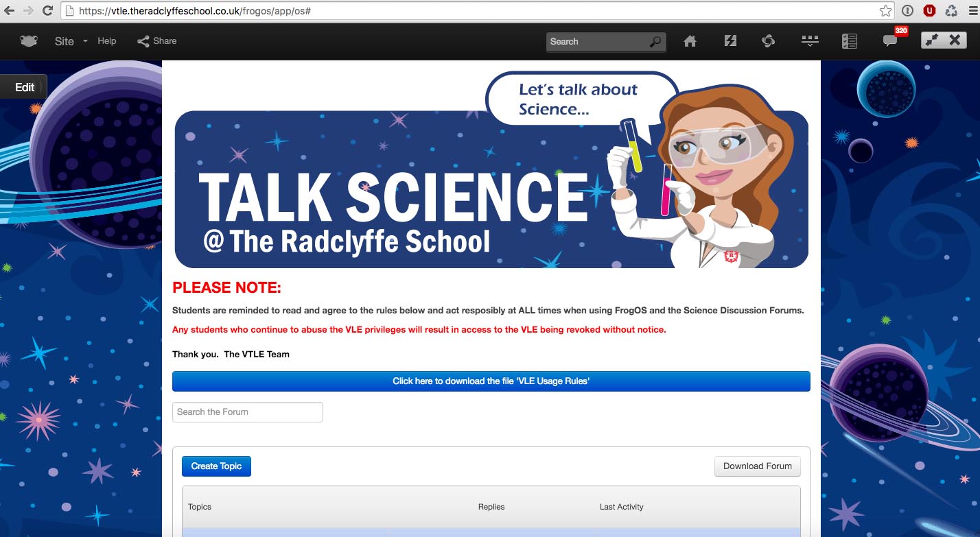980x537 pixels.
Task: Close the site with the X icon
Action: tap(955, 40)
